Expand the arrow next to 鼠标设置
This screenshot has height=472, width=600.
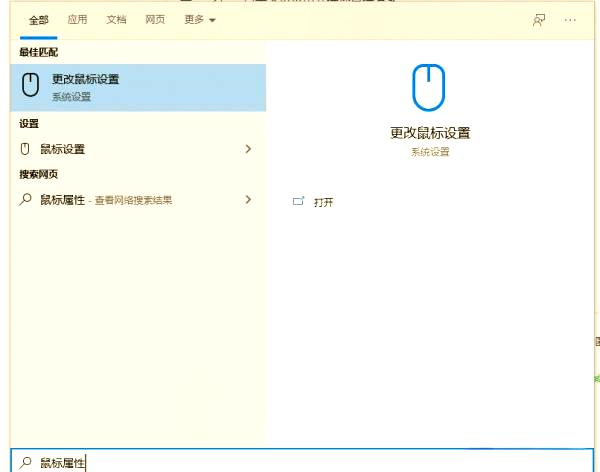[x=248, y=149]
